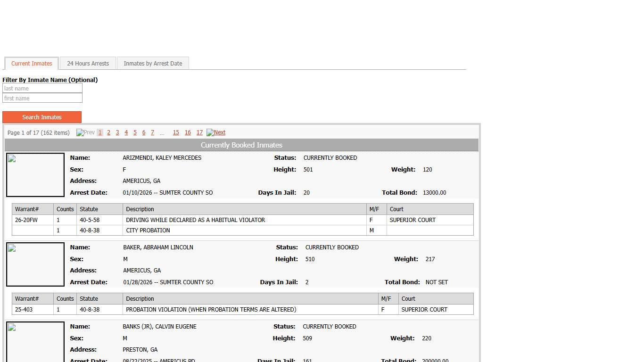Go to page 2 of results
The width and height of the screenshot is (644, 362).
coord(108,133)
